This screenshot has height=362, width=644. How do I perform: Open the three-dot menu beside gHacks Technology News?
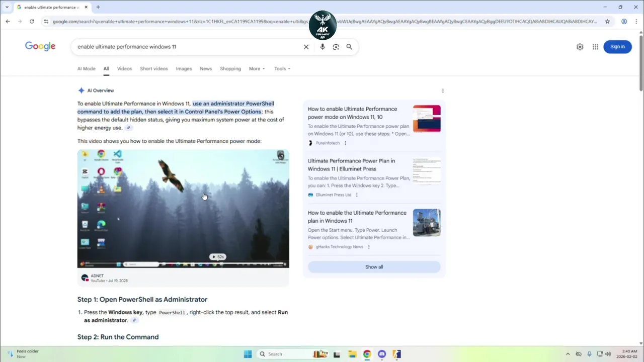[369, 247]
